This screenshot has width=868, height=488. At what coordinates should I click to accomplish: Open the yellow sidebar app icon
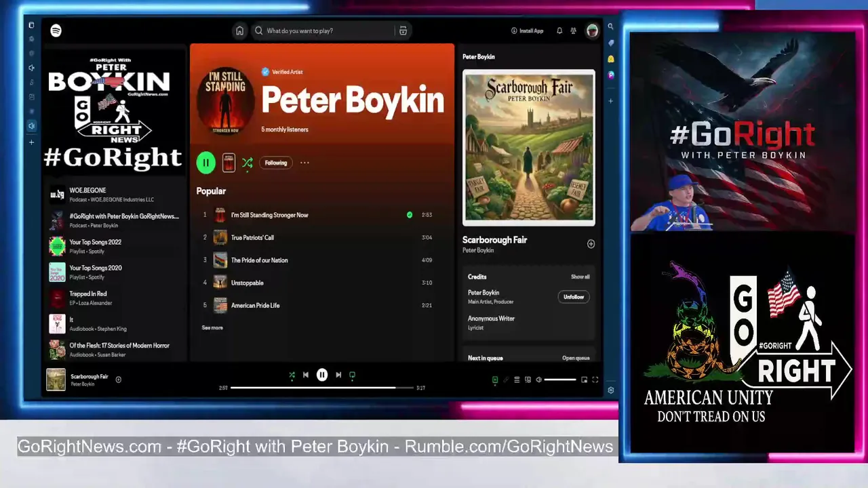(610, 59)
